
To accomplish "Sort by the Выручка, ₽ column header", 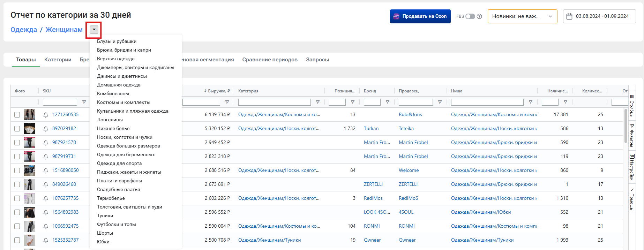I will point(217,91).
